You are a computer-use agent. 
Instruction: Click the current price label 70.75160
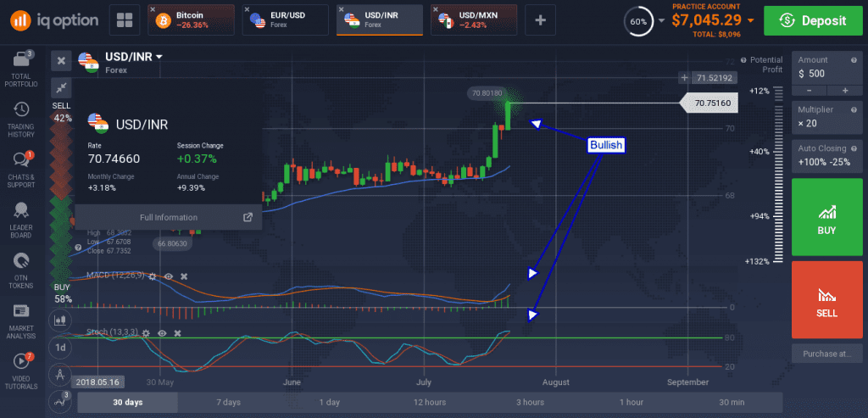point(709,103)
